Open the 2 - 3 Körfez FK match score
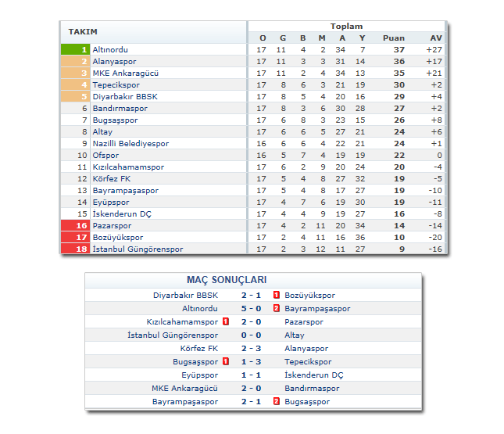Image resolution: width=504 pixels, height=434 pixels. click(252, 348)
